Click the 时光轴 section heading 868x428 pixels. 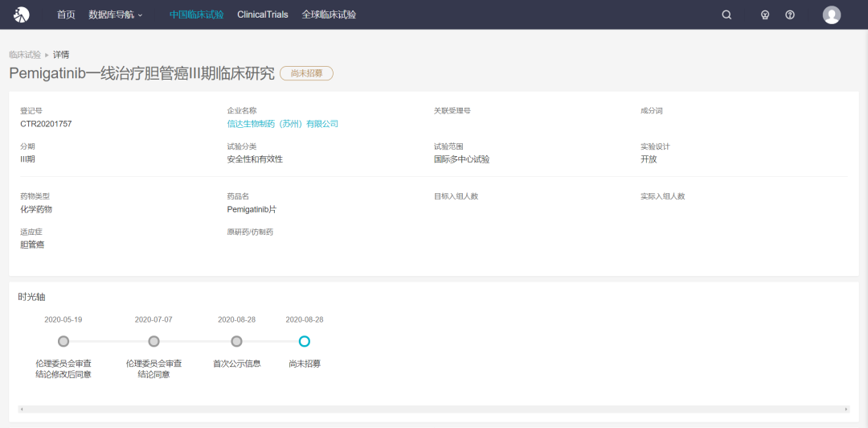point(31,297)
